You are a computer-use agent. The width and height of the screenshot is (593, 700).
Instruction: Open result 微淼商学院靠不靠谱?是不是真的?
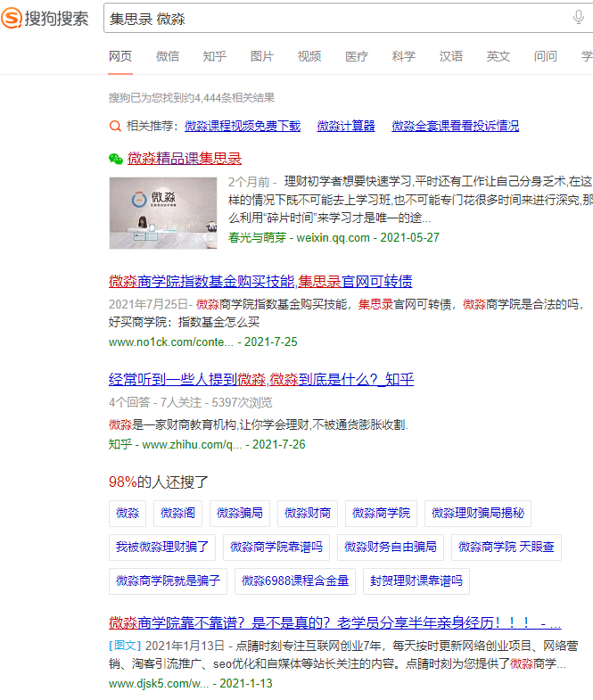[335, 622]
